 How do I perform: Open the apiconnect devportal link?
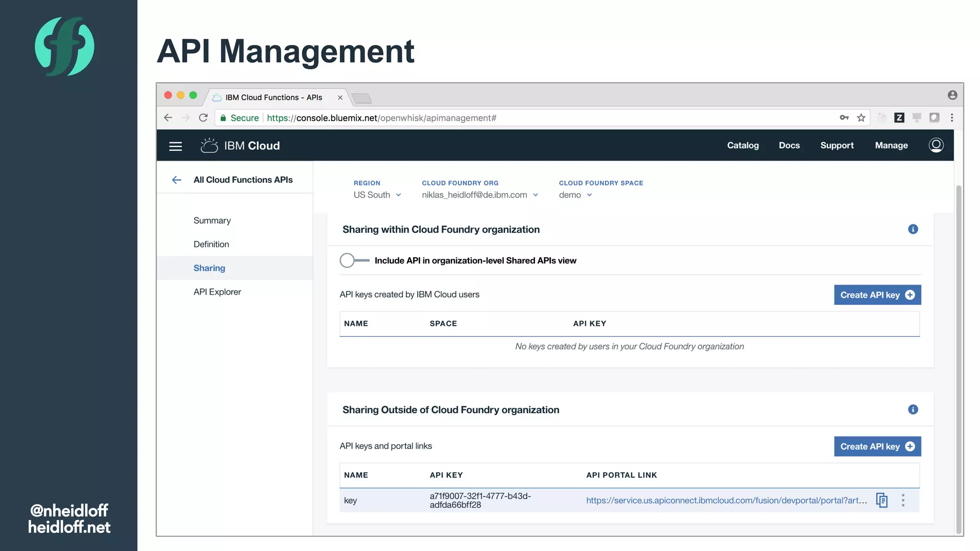726,500
